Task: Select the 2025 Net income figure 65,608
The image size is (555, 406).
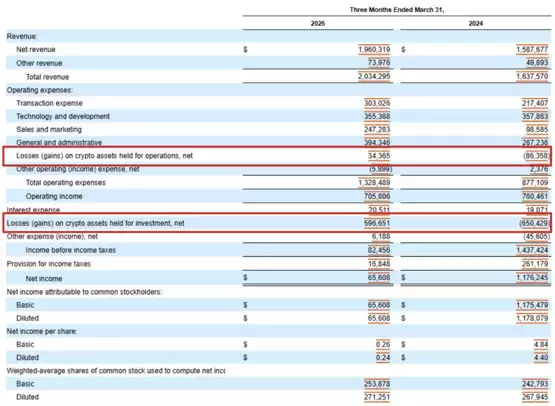Action: [x=379, y=278]
